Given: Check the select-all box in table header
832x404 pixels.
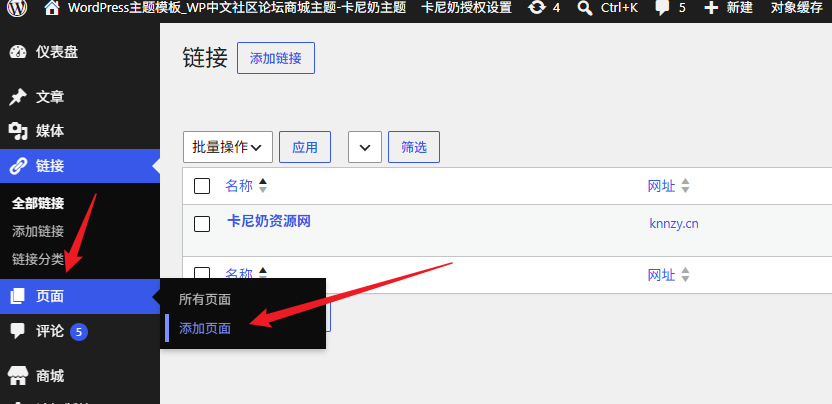Looking at the screenshot, I should [x=202, y=186].
